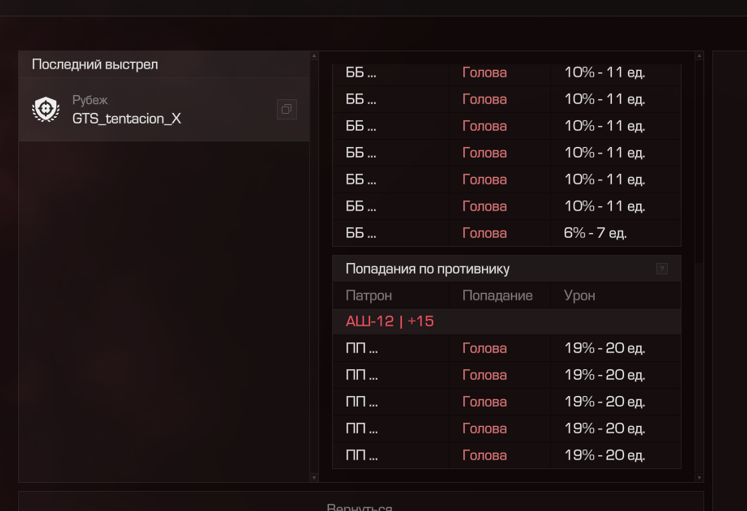Select the GTS_tentacion_X player entry

pos(164,110)
